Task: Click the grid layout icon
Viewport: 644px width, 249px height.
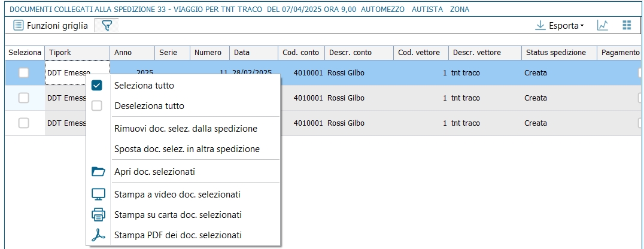Action: [627, 25]
